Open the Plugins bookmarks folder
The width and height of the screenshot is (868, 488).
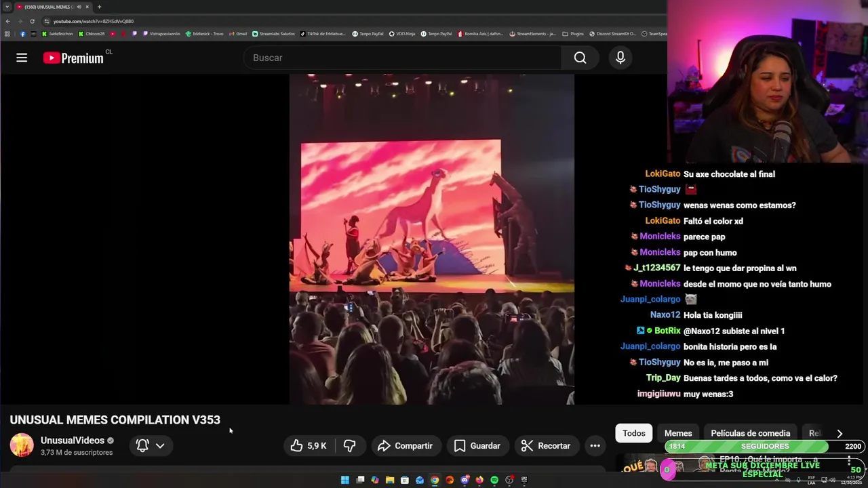[x=573, y=34]
